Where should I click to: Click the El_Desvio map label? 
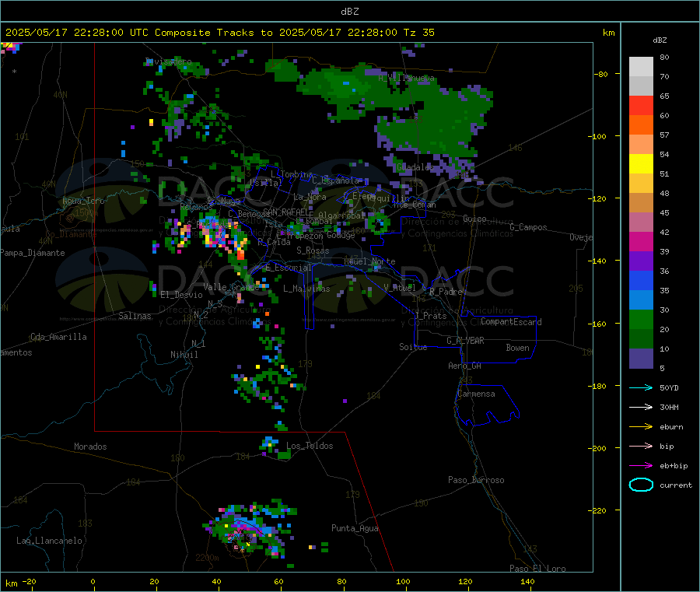(x=181, y=295)
